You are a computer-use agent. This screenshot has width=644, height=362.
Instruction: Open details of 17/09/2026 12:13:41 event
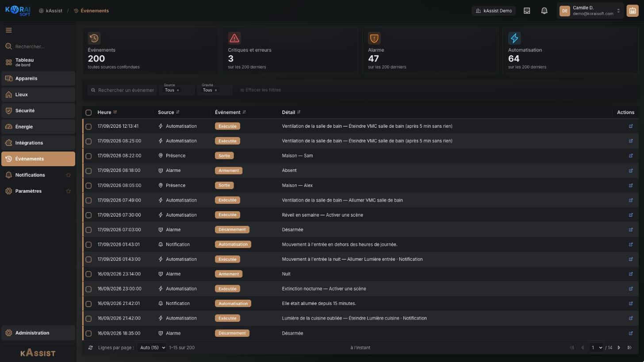pyautogui.click(x=631, y=126)
